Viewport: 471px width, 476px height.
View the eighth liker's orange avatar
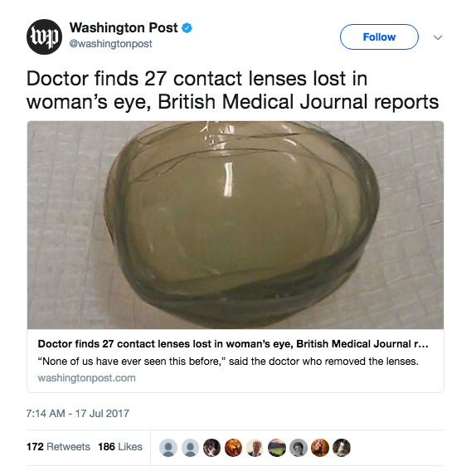[x=320, y=448]
